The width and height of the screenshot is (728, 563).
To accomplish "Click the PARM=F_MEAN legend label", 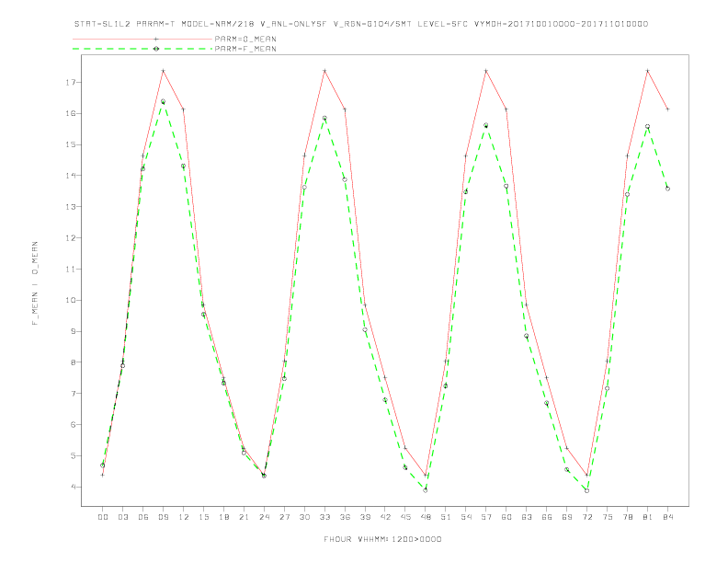I will point(245,49).
